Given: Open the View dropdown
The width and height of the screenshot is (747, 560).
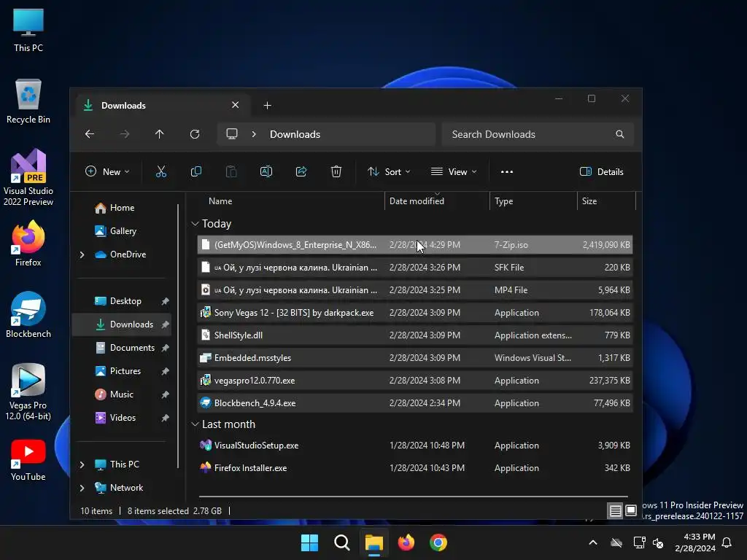Looking at the screenshot, I should tap(454, 172).
